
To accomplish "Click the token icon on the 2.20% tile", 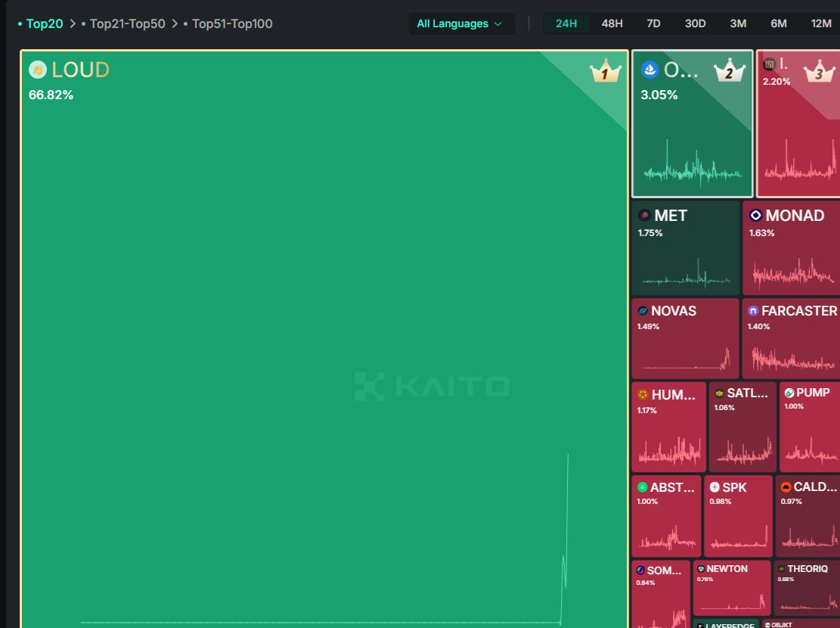I will pyautogui.click(x=769, y=64).
